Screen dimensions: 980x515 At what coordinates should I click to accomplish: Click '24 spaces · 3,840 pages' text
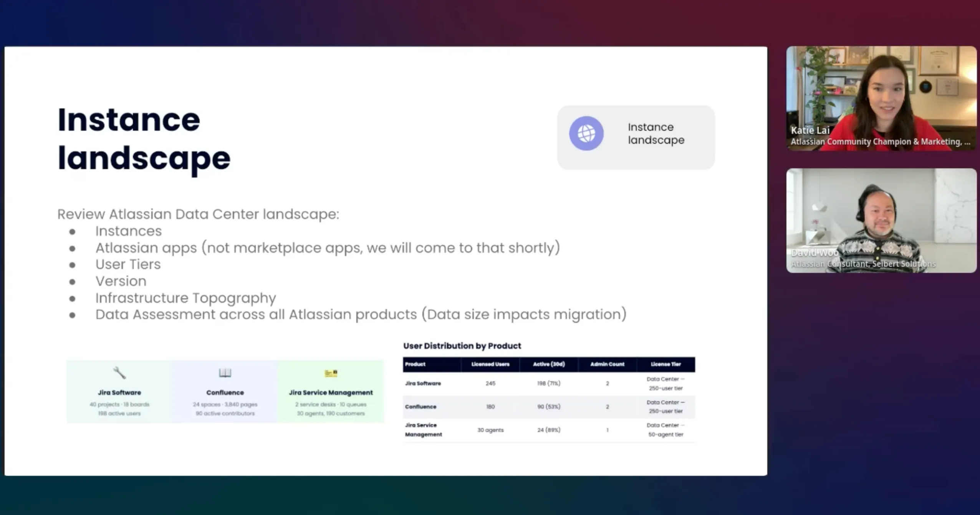225,404
